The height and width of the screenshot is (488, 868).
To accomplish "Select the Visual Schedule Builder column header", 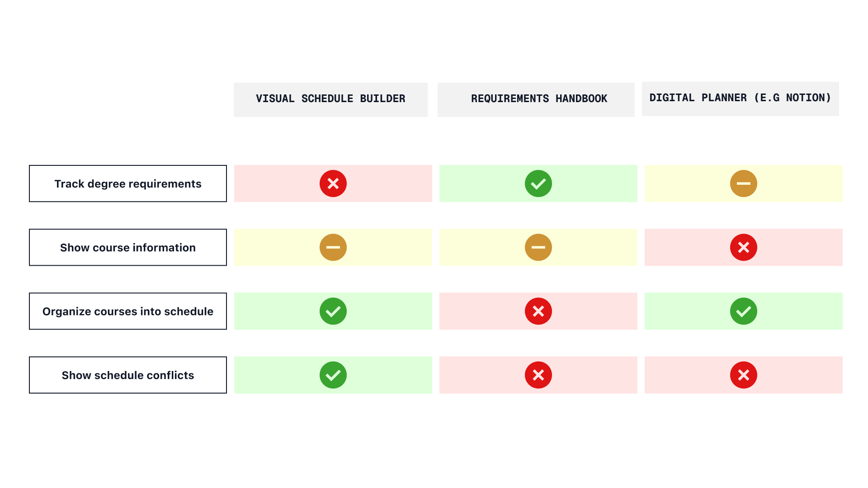I will (330, 99).
